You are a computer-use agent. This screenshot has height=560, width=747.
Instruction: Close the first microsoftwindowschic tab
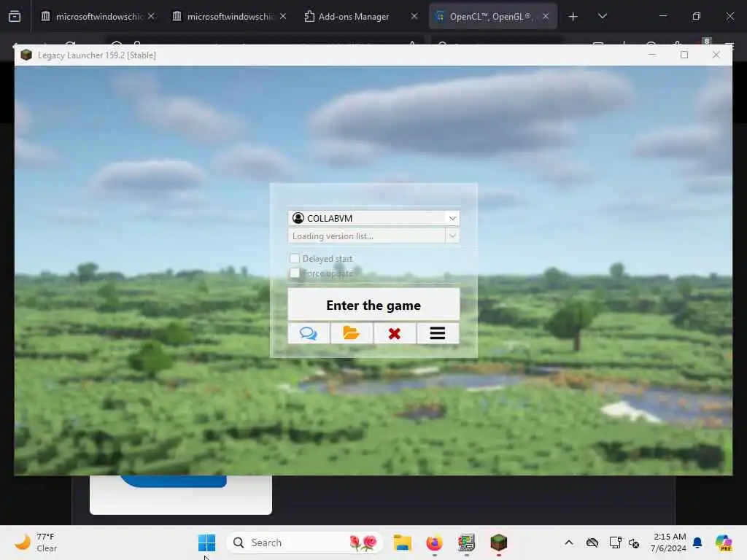coord(151,16)
